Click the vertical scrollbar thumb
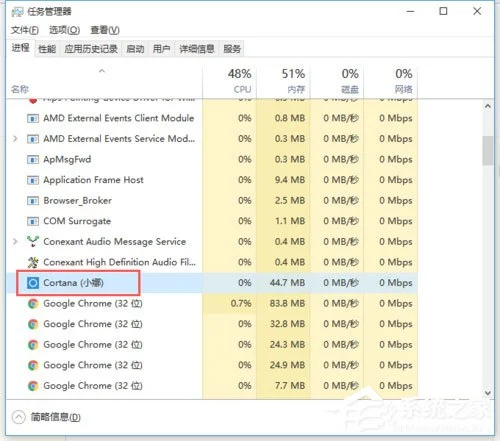Image resolution: width=500 pixels, height=441 pixels. pos(488,150)
